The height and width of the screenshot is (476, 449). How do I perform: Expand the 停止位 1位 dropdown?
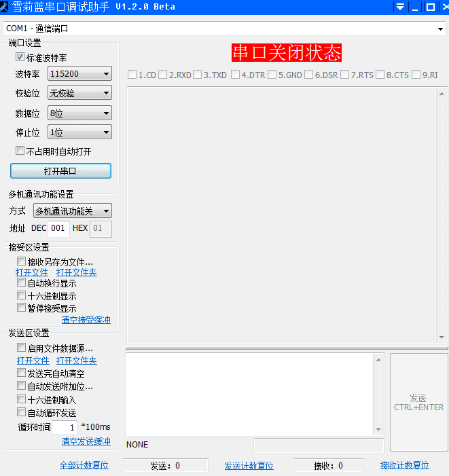point(79,132)
